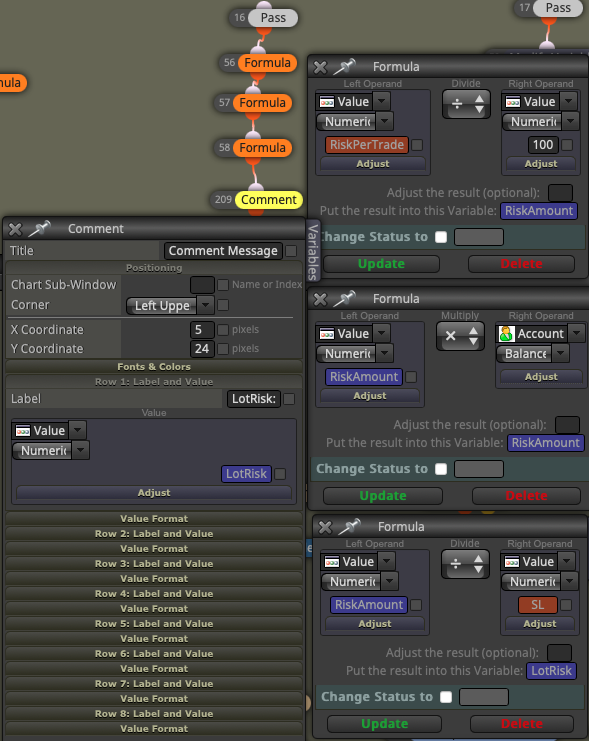Screen dimensions: 589x741
Task: Click Value icon above the 100 right operand
Action: click(x=513, y=102)
